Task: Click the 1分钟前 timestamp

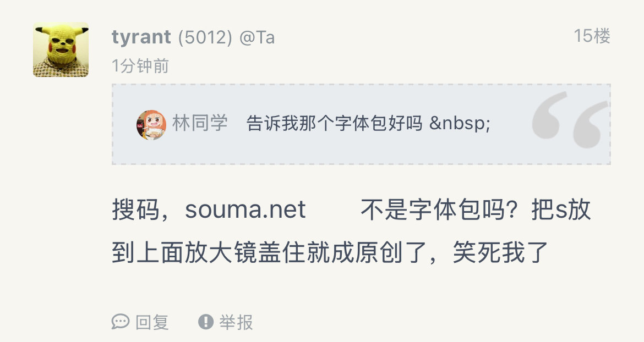Action: (x=140, y=67)
